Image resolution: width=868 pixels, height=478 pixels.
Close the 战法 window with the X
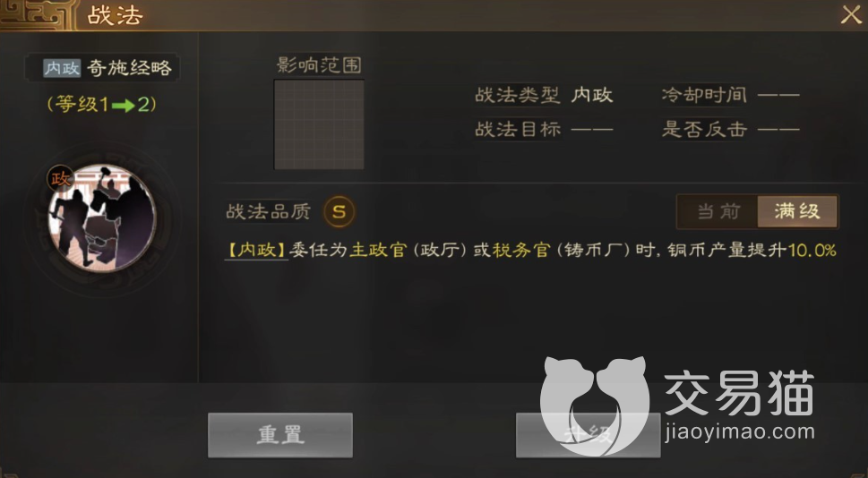(x=851, y=15)
